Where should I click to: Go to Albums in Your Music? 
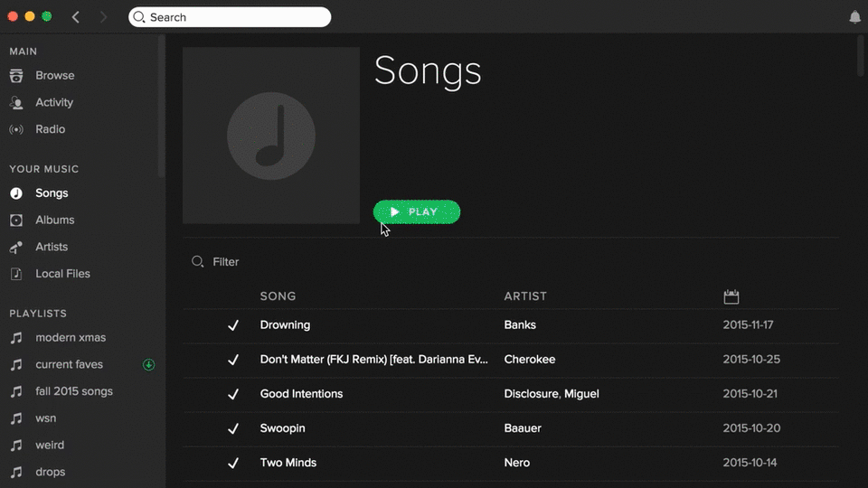[x=54, y=220]
